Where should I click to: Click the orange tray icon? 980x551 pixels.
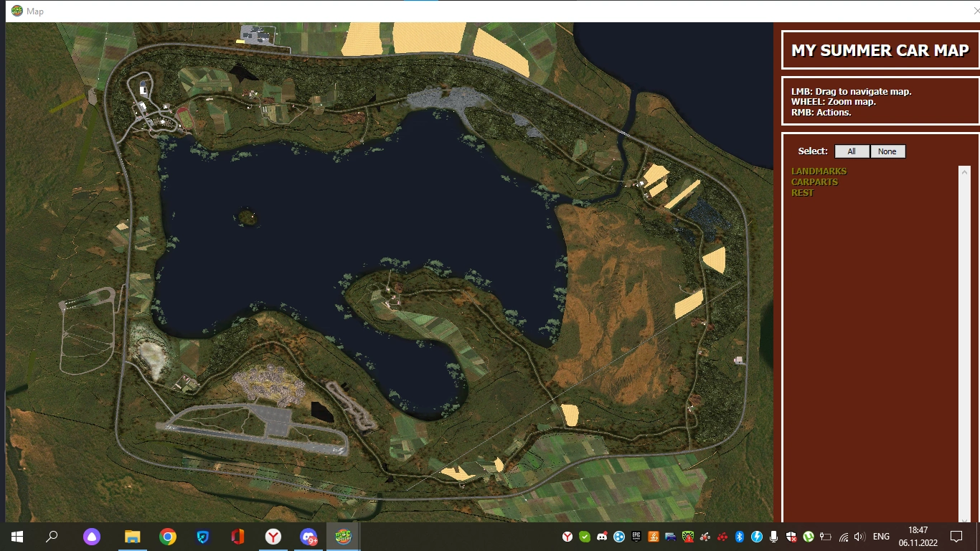[654, 537]
